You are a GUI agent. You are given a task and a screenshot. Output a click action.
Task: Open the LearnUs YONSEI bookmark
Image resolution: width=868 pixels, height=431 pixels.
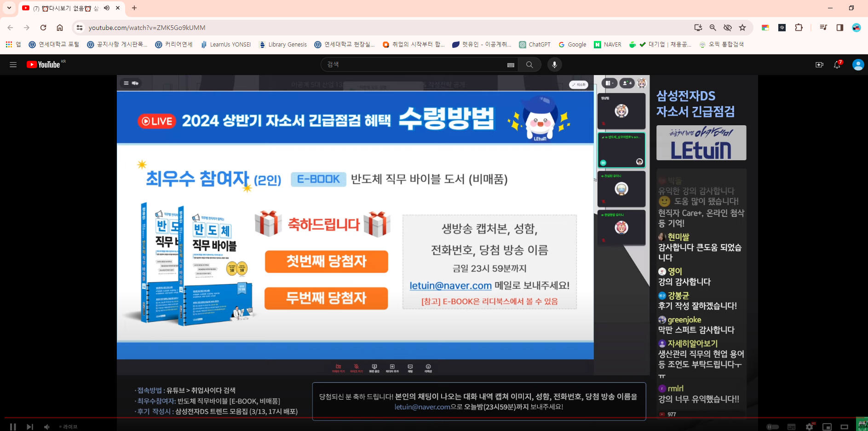coord(226,45)
